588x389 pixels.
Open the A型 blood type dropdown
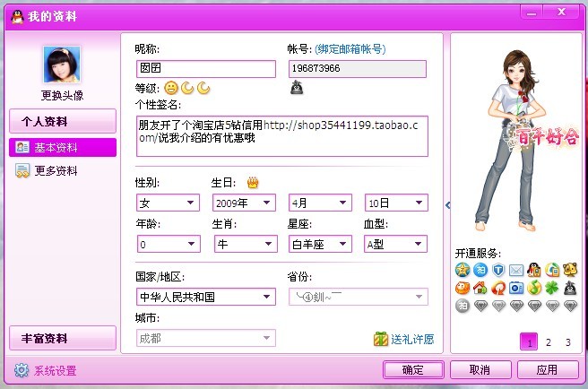(x=395, y=244)
